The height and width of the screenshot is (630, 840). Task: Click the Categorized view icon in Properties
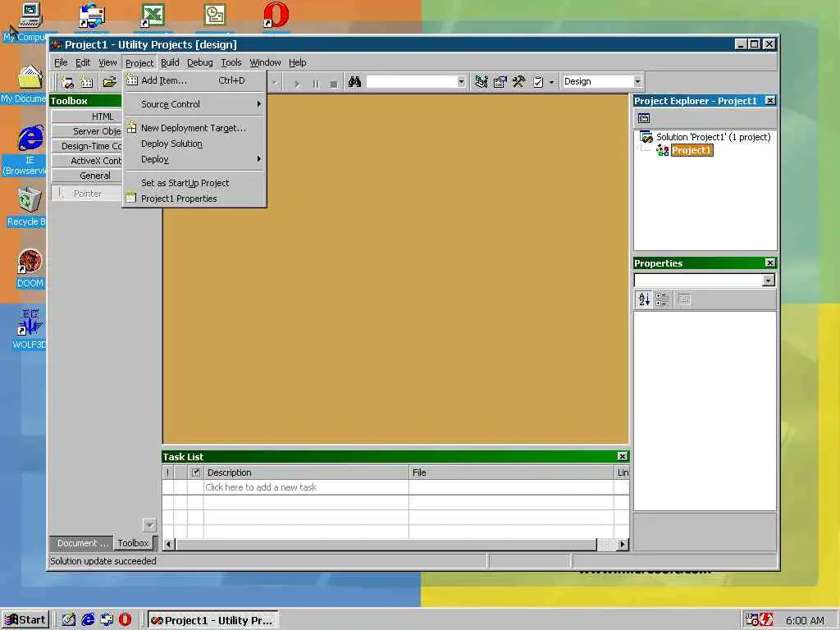[x=662, y=299]
